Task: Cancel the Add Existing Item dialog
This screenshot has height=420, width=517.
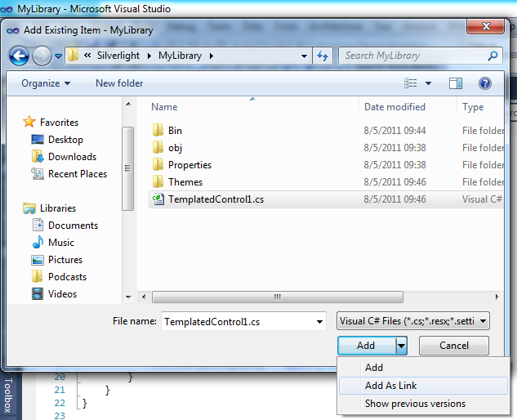Action: [x=454, y=346]
